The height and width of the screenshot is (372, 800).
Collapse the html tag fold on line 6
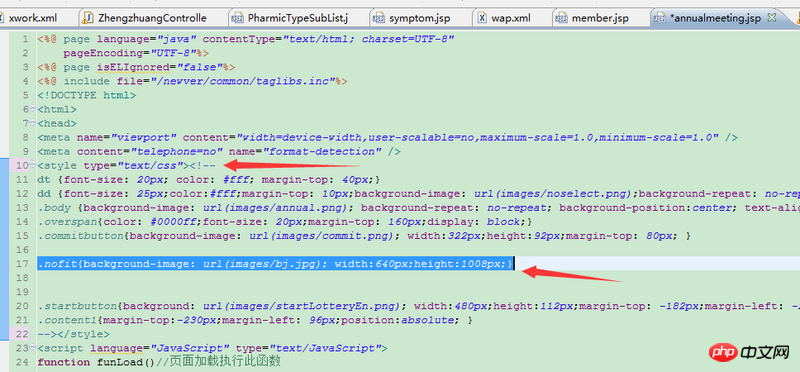(x=32, y=108)
